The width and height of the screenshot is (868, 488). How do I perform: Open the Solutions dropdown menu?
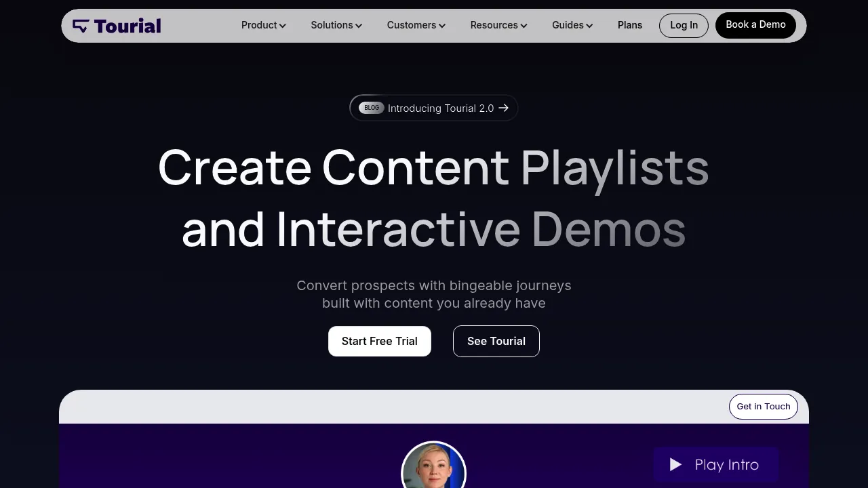coord(336,25)
